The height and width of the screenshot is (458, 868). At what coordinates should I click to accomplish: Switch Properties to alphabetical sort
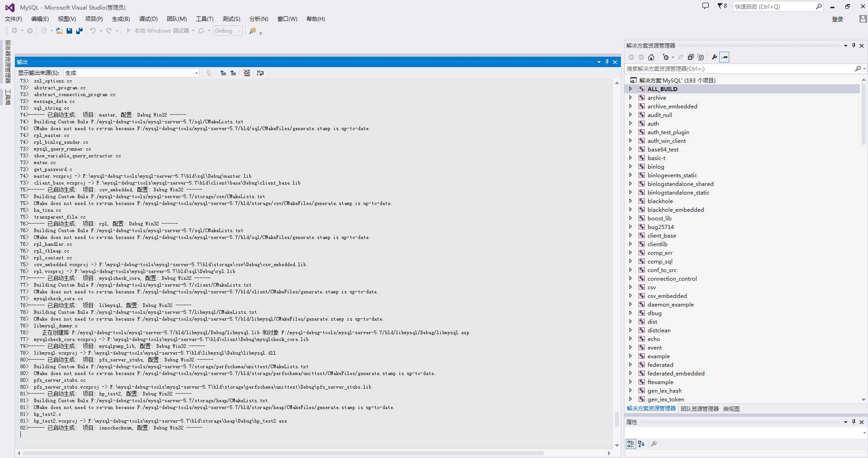click(x=641, y=444)
